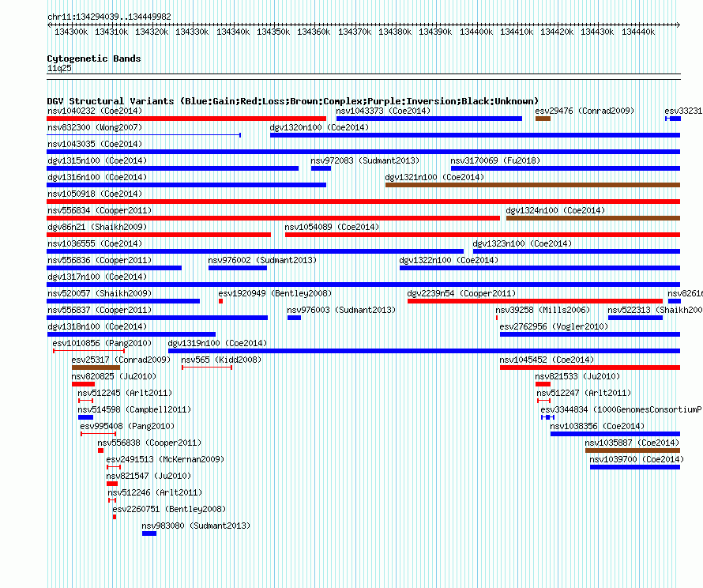Viewport: 703px width, 588px height.
Task: Click the Cytogenetic Bands track title
Action: (x=94, y=58)
